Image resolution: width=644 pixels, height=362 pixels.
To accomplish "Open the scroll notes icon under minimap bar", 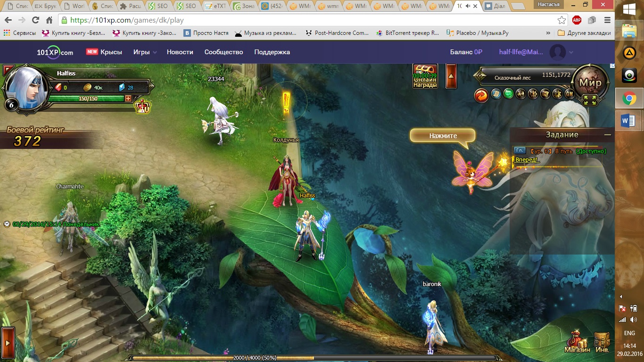I will coord(496,94).
